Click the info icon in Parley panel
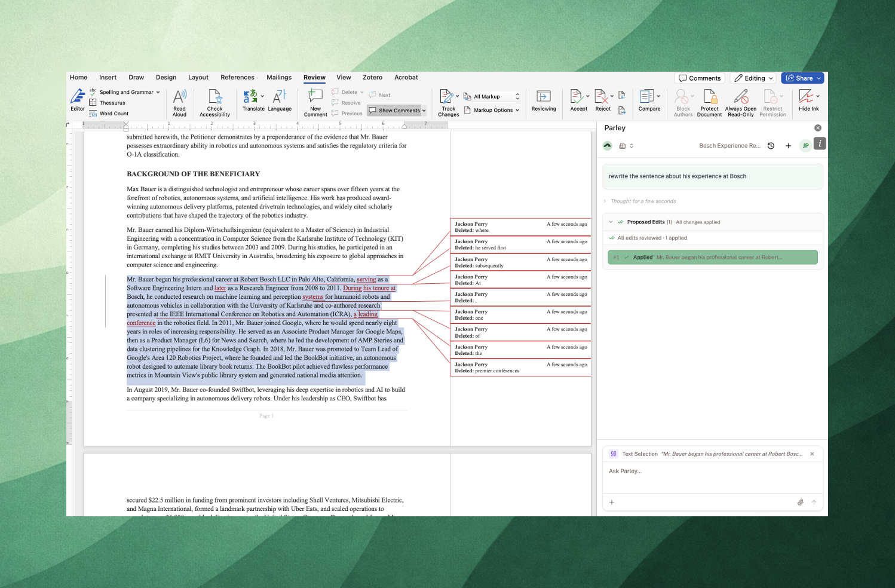Screen dimensions: 895x588 point(820,143)
